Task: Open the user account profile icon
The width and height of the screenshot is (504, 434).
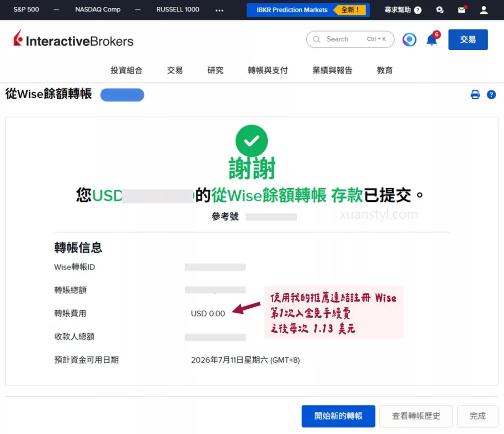Action: point(484,10)
